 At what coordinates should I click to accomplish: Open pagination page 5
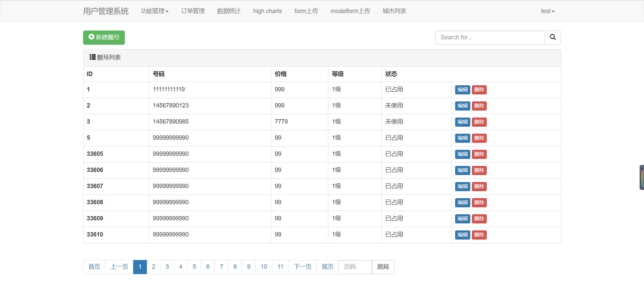(x=194, y=267)
